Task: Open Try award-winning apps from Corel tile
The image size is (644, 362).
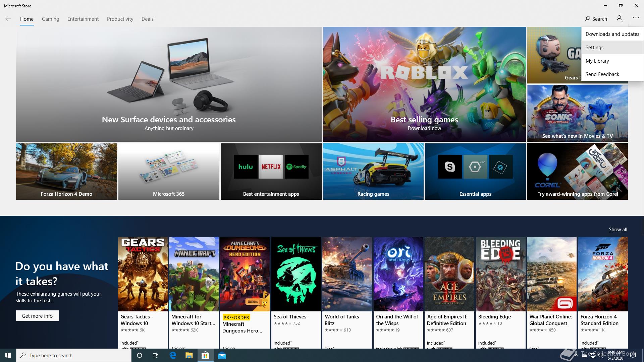Action: pos(578,171)
